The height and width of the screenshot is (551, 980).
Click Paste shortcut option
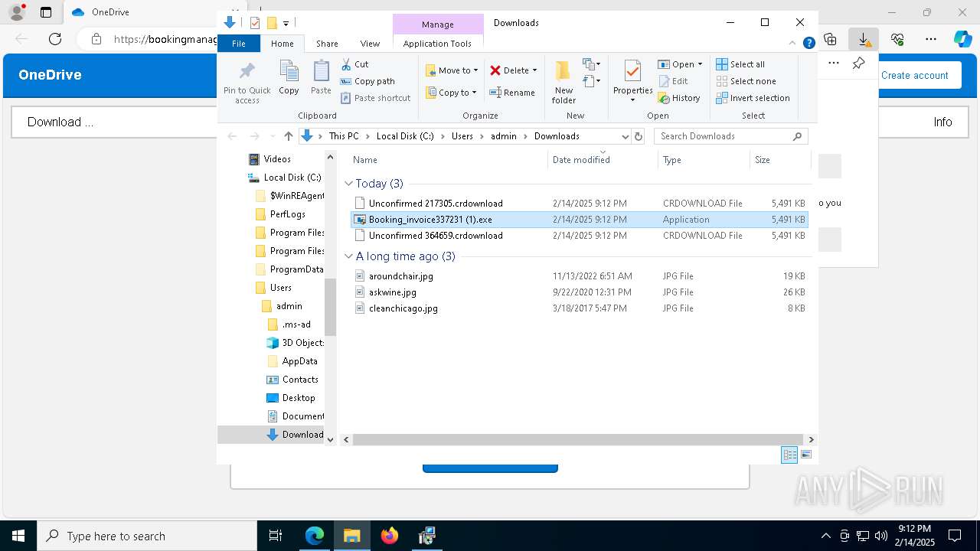pyautogui.click(x=375, y=98)
